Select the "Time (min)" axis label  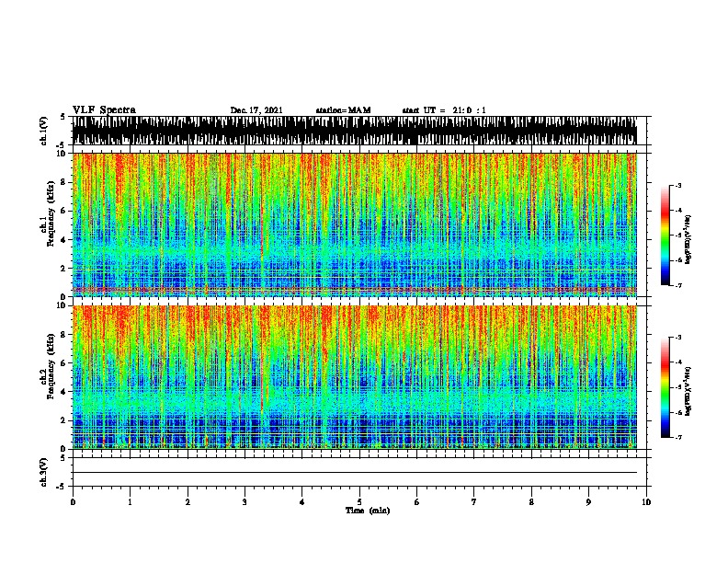point(368,511)
